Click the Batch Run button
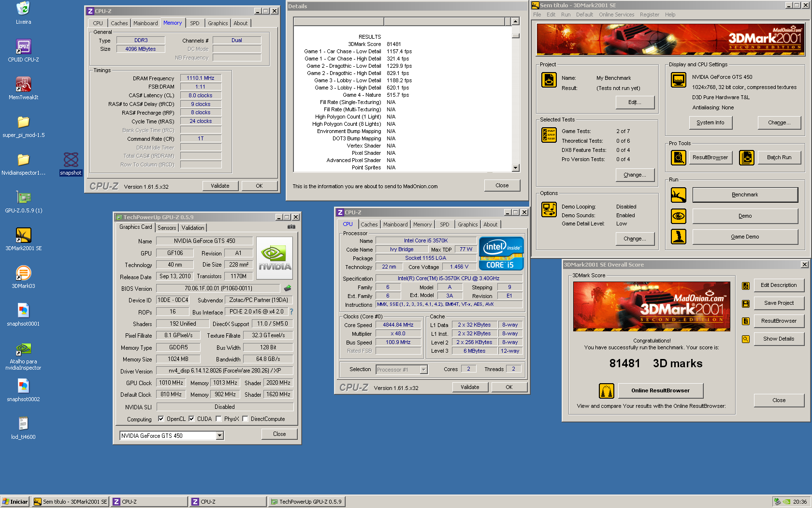The image size is (812, 508). 779,158
